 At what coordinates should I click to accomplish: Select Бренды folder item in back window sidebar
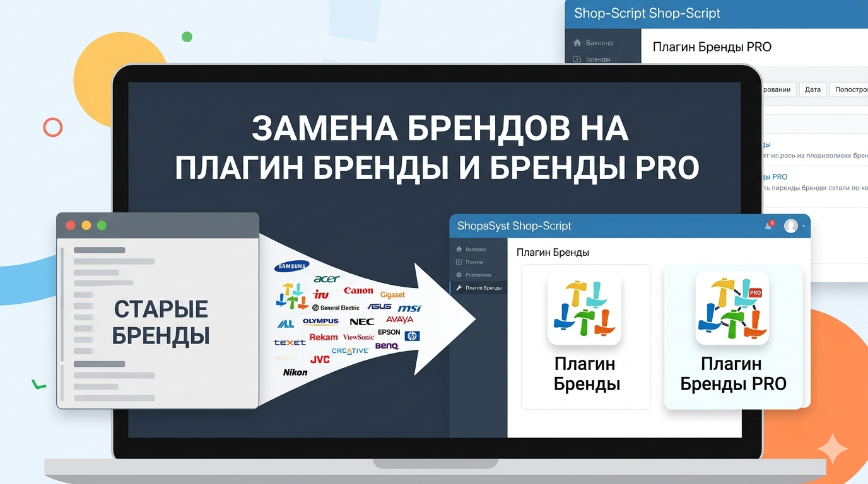click(592, 59)
